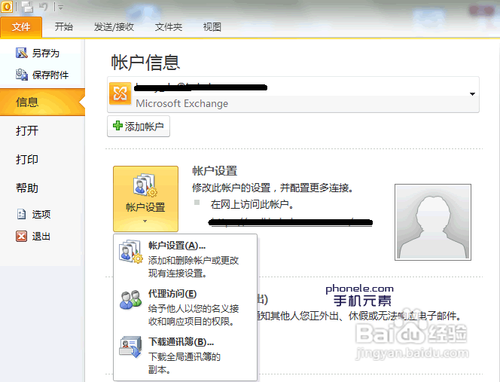Screen dimensions: 500x382
Task: Open the 发送/接收 tab
Action: [114, 27]
